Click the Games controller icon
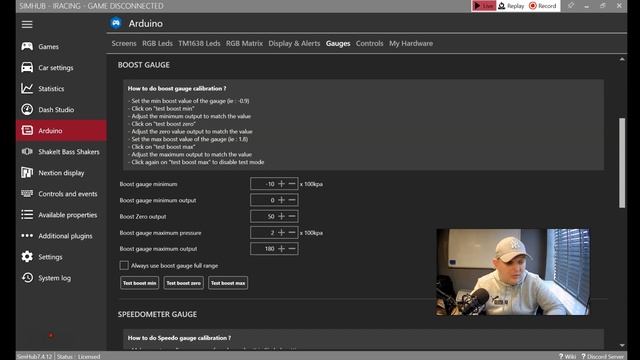Image resolution: width=640 pixels, height=360 pixels. (27, 47)
